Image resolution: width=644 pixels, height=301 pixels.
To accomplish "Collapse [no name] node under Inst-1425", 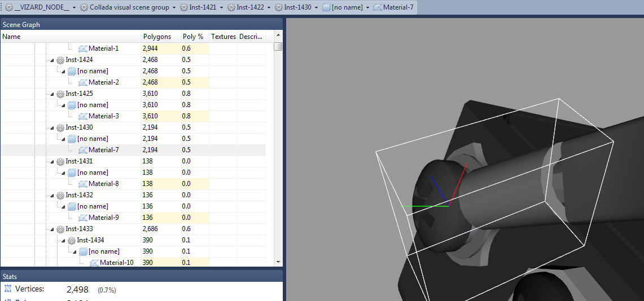I will point(64,105).
